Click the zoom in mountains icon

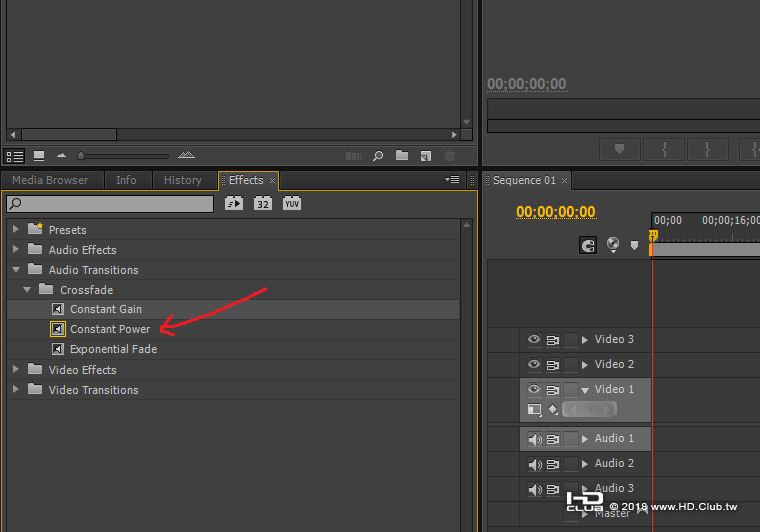(x=186, y=155)
